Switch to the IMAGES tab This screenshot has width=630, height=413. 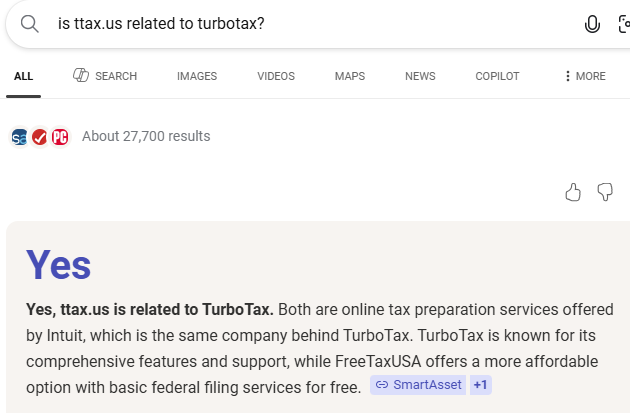tap(197, 76)
